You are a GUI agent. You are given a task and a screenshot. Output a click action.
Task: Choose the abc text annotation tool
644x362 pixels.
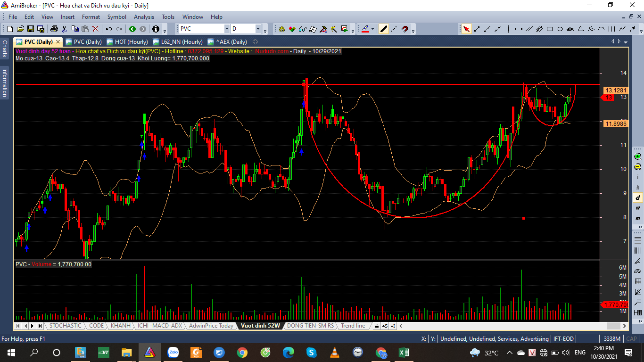tap(570, 29)
